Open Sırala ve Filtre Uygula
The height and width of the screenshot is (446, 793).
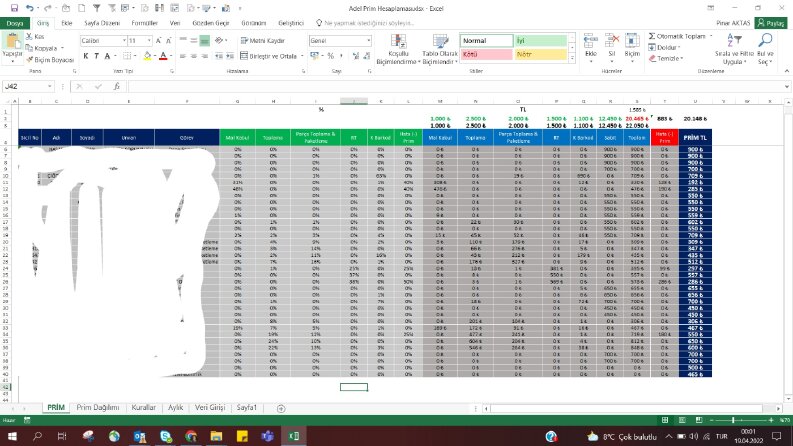[x=734, y=49]
